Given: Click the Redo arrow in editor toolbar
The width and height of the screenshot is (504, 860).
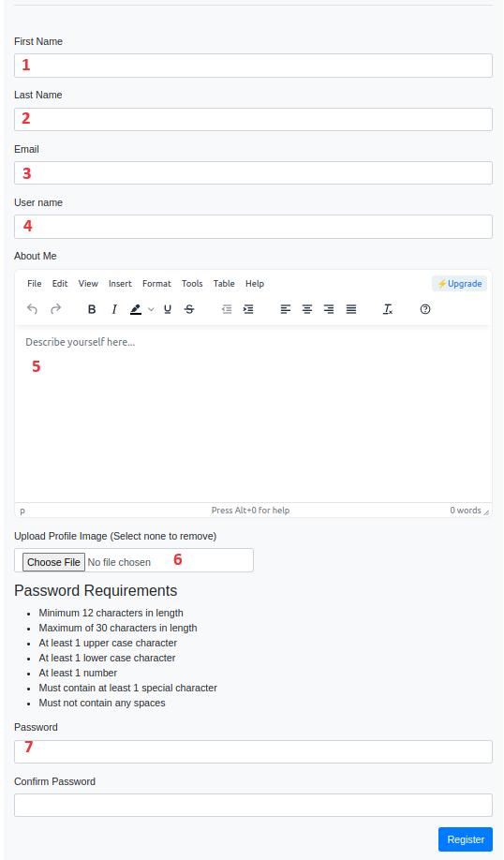Looking at the screenshot, I should 55,309.
